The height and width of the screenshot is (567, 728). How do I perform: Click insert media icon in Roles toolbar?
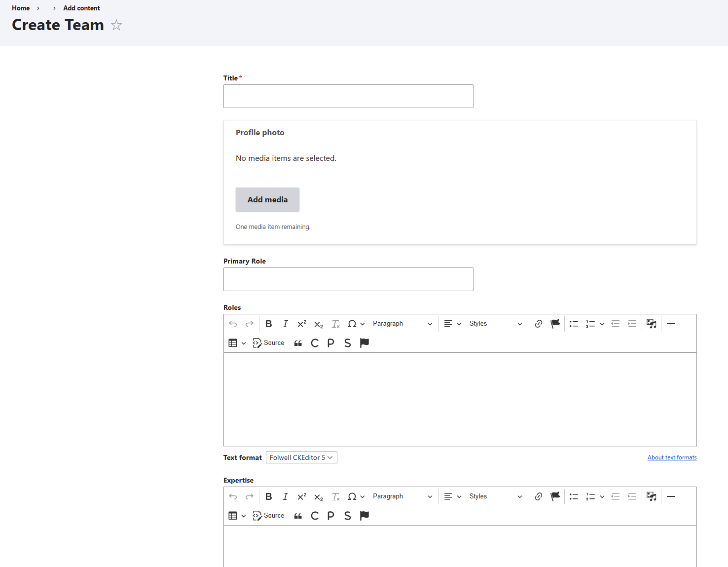652,324
